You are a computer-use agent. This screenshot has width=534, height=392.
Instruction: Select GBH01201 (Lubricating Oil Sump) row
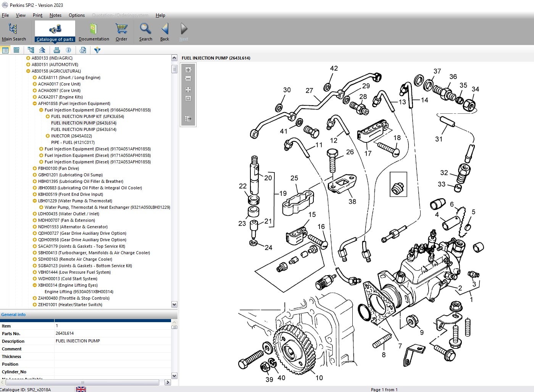pyautogui.click(x=70, y=175)
